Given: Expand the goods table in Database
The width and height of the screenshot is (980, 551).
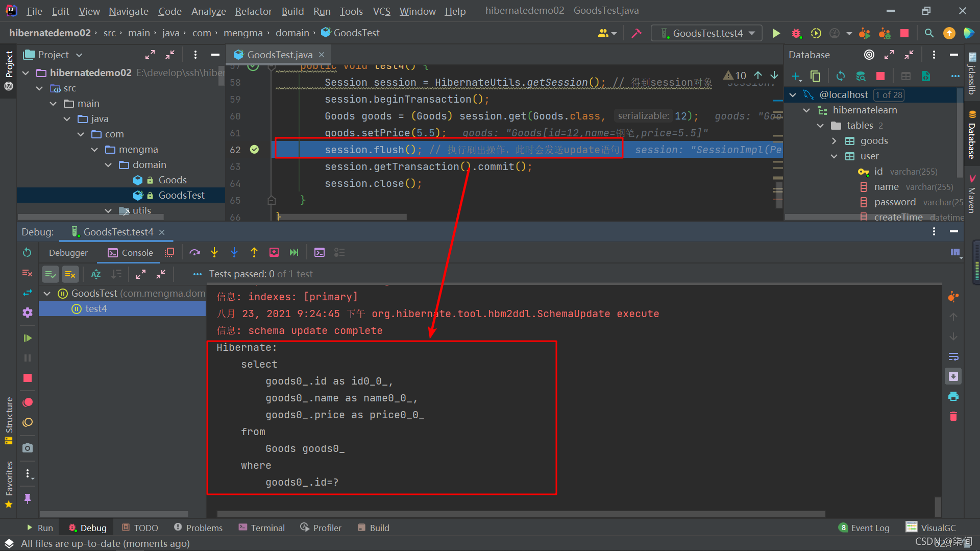Looking at the screenshot, I should (834, 141).
